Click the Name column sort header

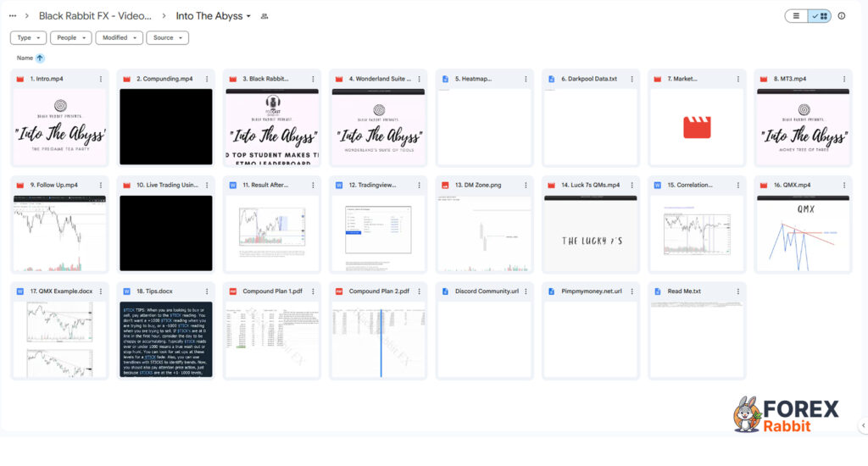tap(25, 58)
